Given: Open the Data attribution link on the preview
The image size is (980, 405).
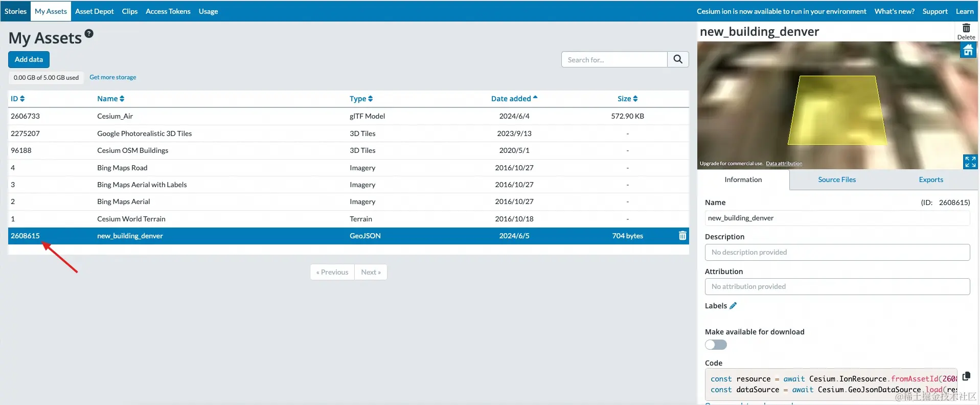Looking at the screenshot, I should [784, 164].
